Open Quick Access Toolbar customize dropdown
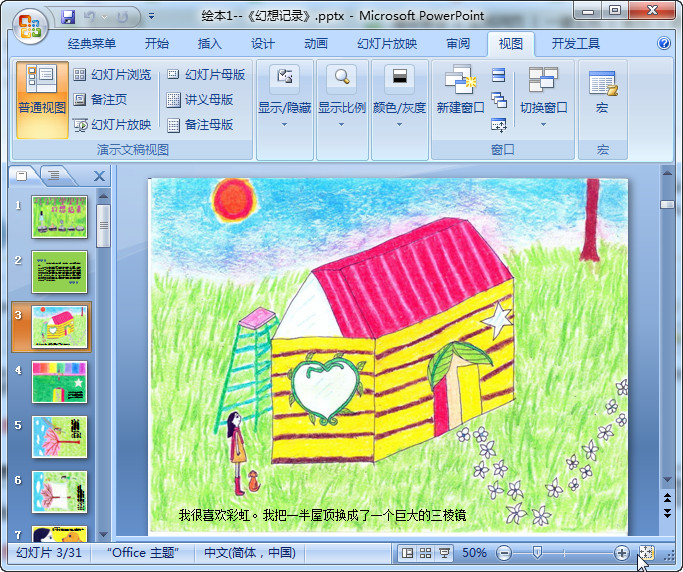This screenshot has width=683, height=572. (x=151, y=17)
